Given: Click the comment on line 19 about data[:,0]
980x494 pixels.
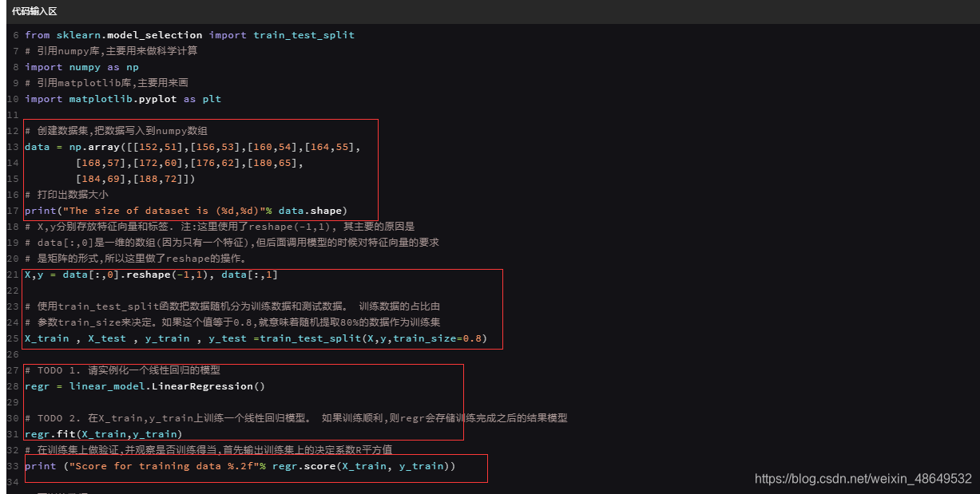Looking at the screenshot, I should pyautogui.click(x=232, y=243).
